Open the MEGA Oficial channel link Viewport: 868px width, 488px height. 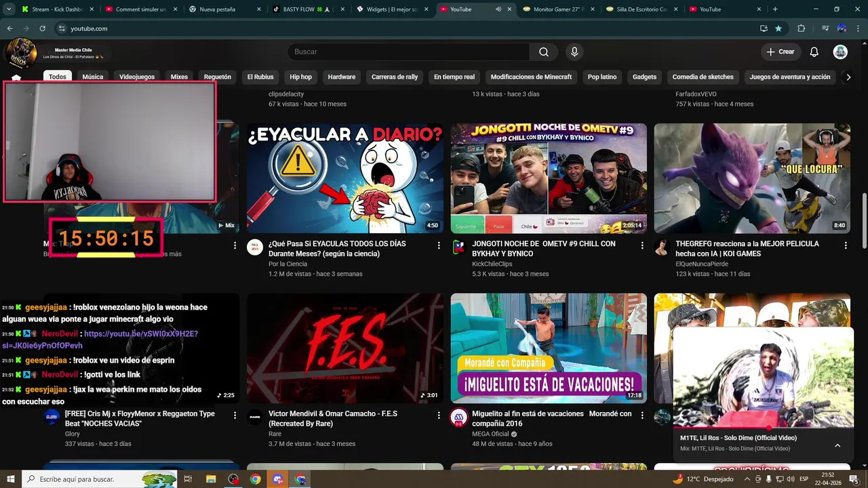pos(490,434)
